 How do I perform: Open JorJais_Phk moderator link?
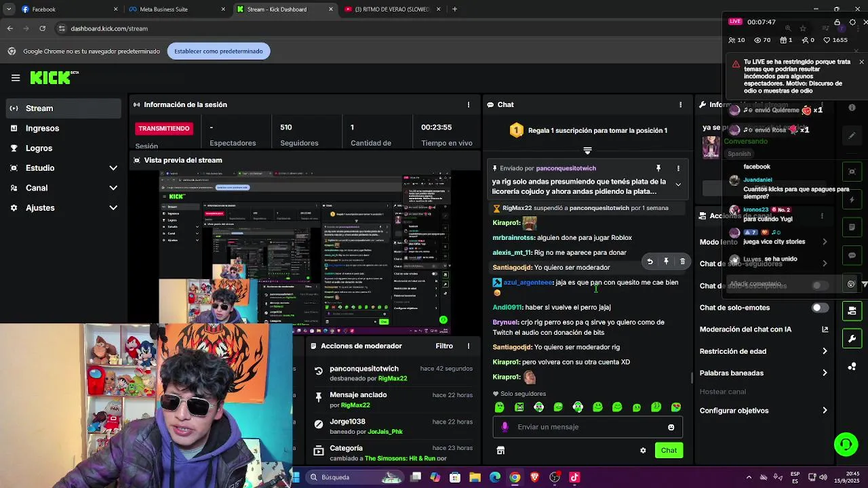click(385, 431)
